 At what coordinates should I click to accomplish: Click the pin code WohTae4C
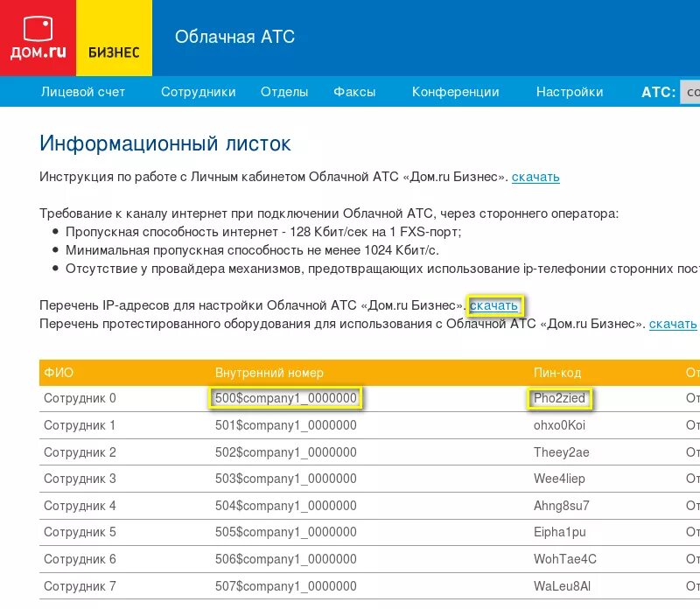click(564, 559)
